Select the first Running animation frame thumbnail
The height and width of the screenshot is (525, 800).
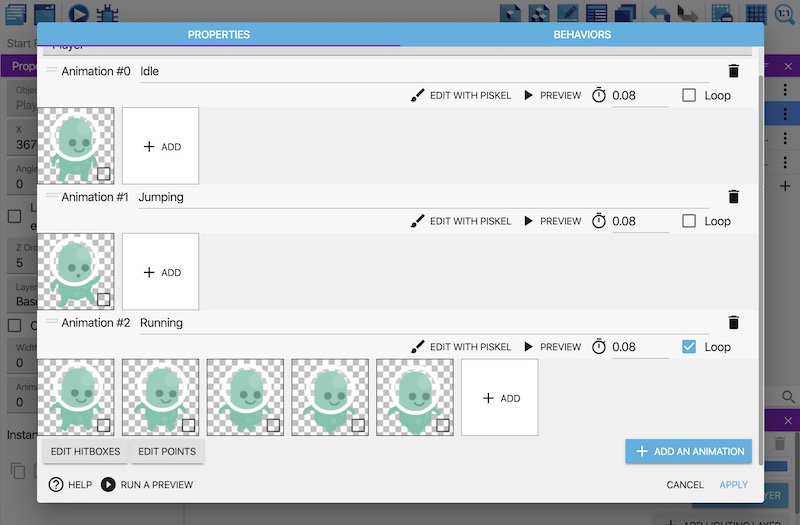click(x=75, y=397)
